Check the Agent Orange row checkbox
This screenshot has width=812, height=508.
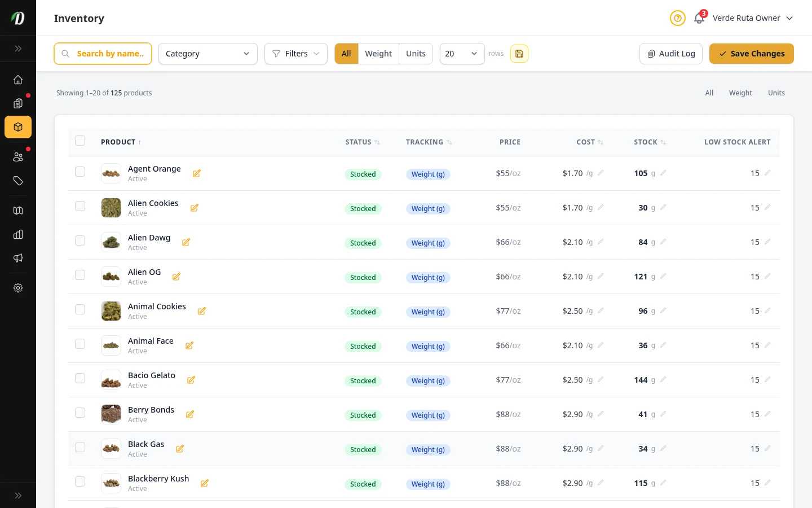click(x=80, y=172)
